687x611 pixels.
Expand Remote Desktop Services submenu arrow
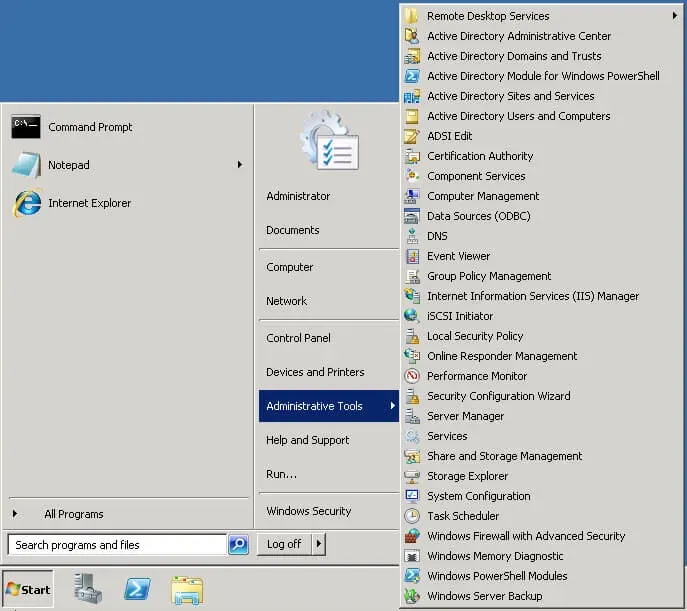click(x=675, y=16)
